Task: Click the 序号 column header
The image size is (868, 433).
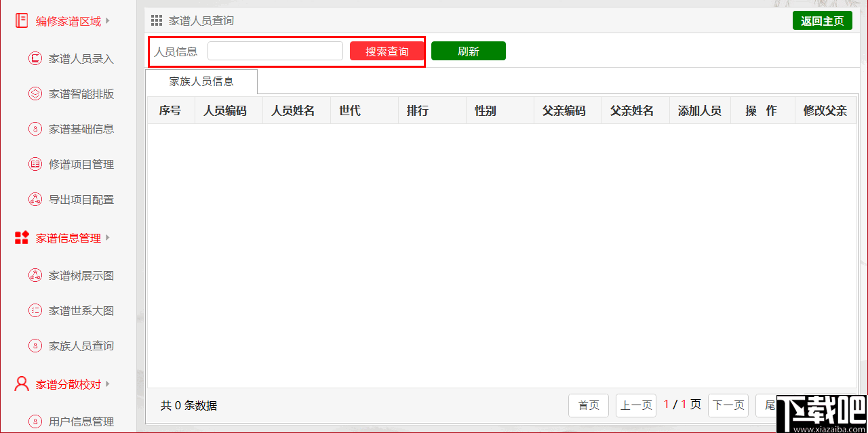Action: tap(170, 110)
